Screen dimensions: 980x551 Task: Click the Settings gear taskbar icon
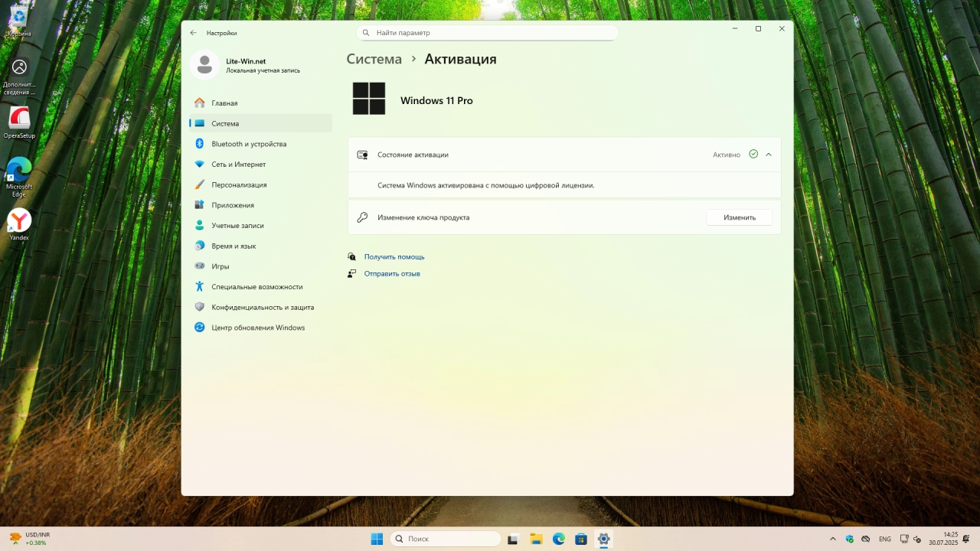[603, 539]
